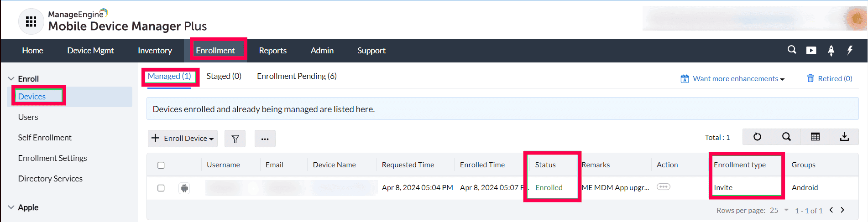Click the Apr 8, 2024 05:04 PM requested time
Screen dimensions: 868x222
coord(417,187)
